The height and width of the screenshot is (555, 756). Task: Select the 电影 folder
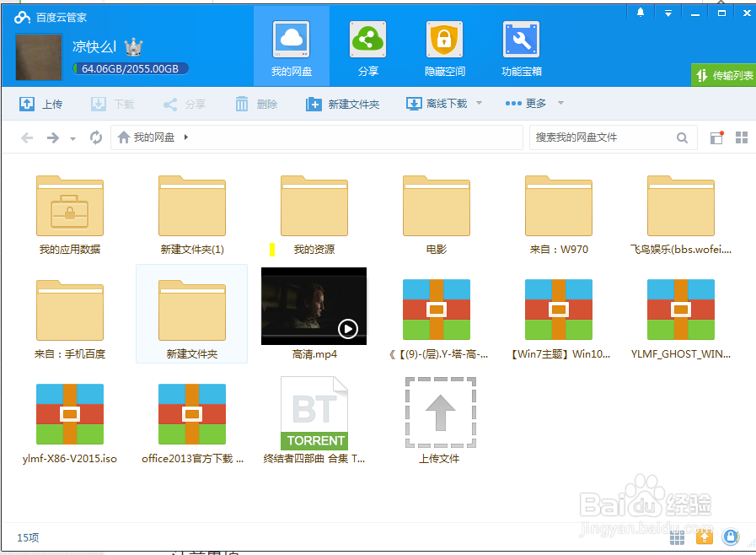[x=437, y=215]
